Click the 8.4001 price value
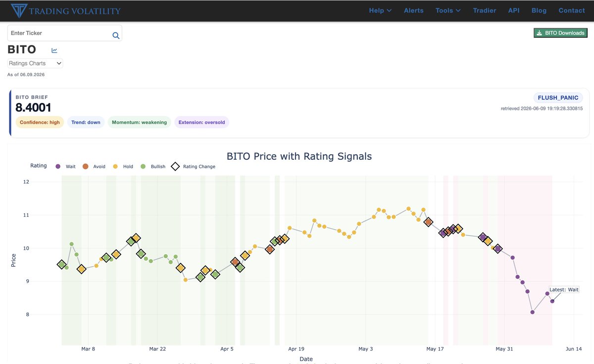This screenshot has width=594, height=364. tap(34, 107)
